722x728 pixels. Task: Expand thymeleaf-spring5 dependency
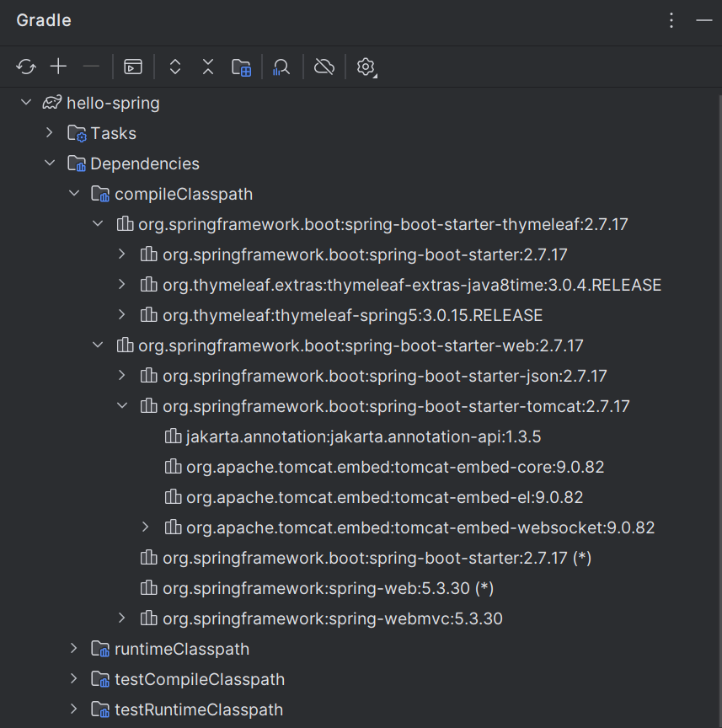coord(122,315)
